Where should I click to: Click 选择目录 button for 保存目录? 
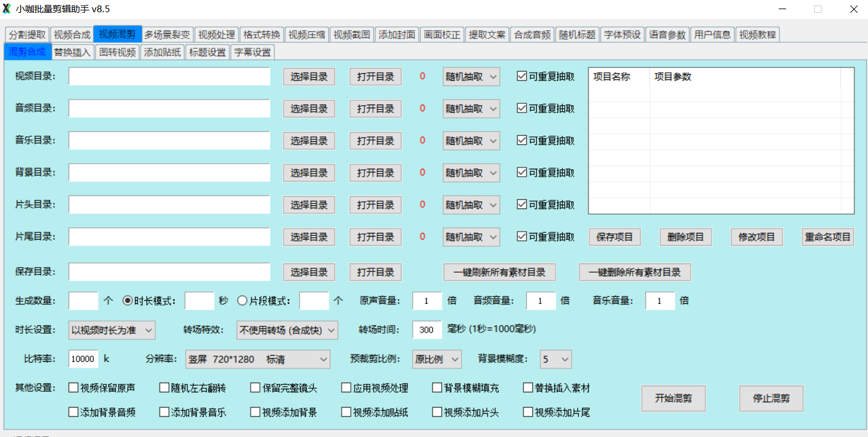coord(309,272)
